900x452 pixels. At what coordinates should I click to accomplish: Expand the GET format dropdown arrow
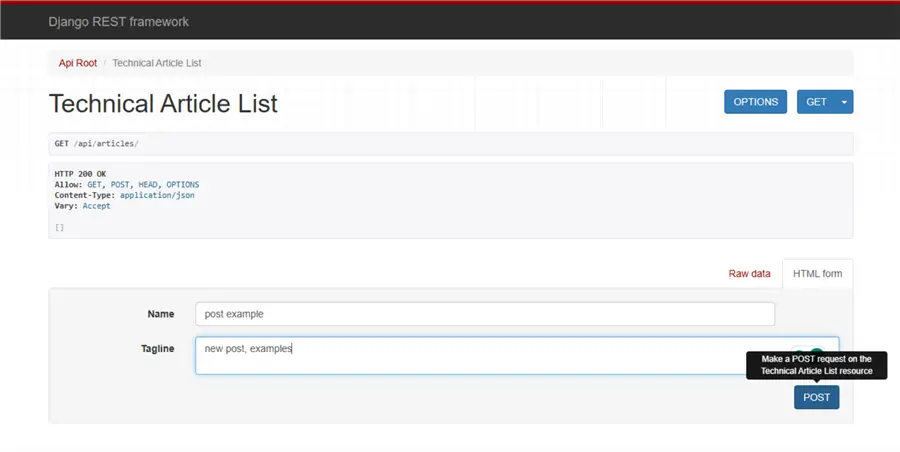point(844,102)
